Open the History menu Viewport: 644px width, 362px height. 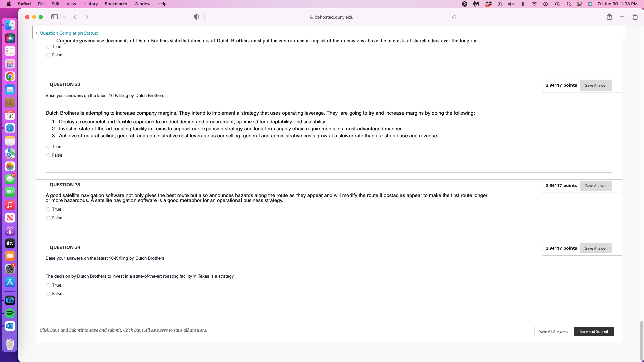[90, 4]
